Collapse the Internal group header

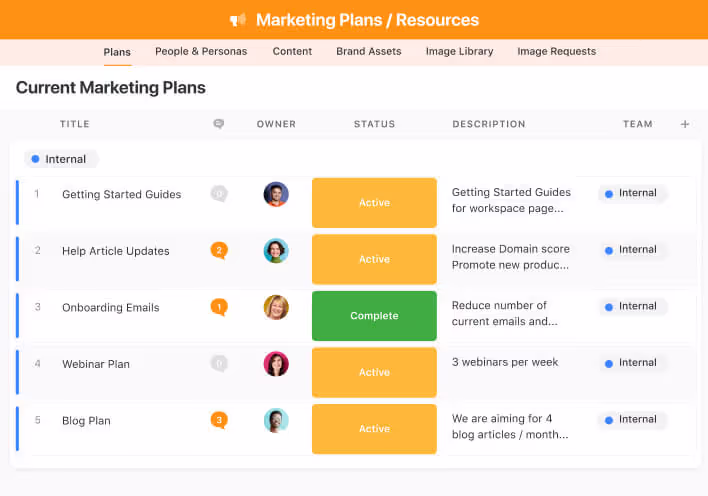point(60,159)
